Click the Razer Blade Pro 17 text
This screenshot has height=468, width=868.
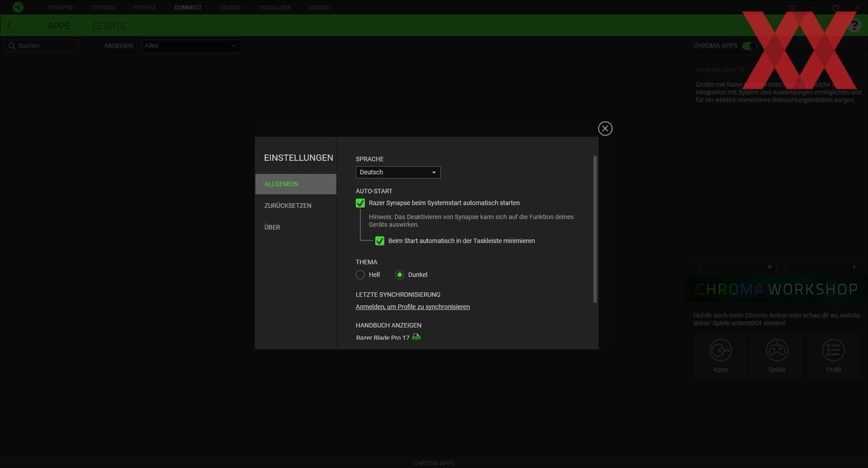click(383, 337)
